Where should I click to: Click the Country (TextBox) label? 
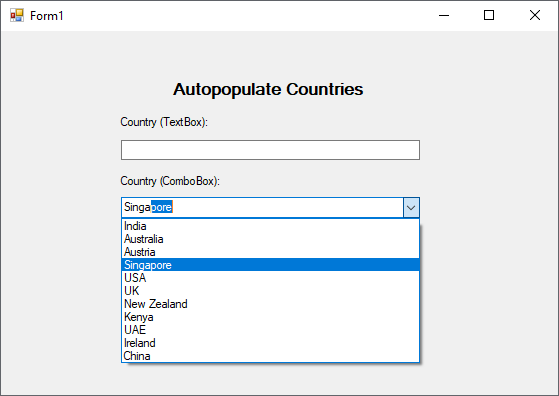pos(164,122)
